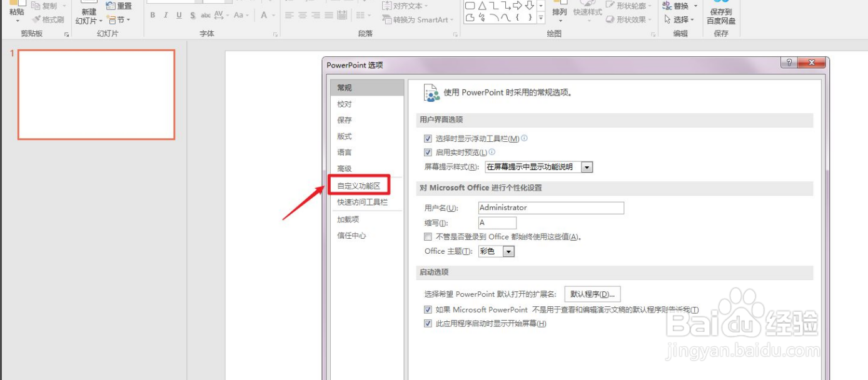Apply Underline from font group

tap(179, 16)
